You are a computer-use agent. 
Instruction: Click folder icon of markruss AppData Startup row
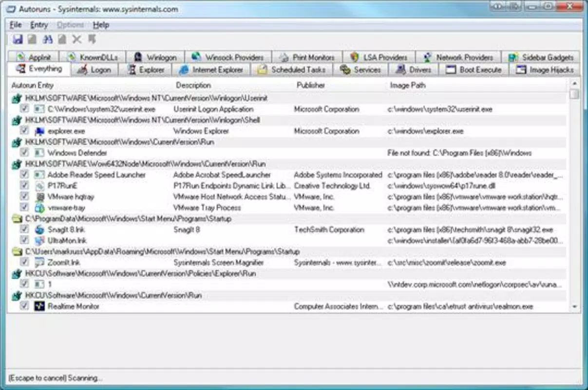pos(18,252)
